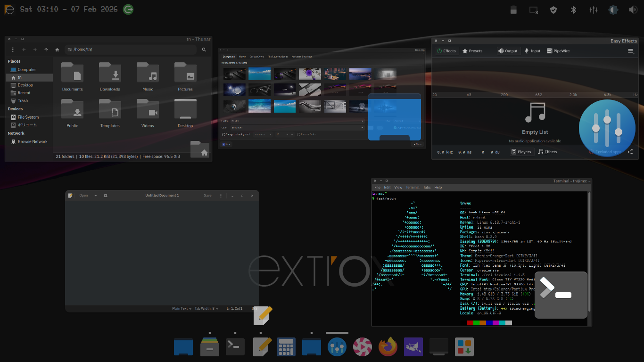The width and height of the screenshot is (644, 362).
Task: Open the Documents folder in Thunar
Action: click(x=72, y=77)
